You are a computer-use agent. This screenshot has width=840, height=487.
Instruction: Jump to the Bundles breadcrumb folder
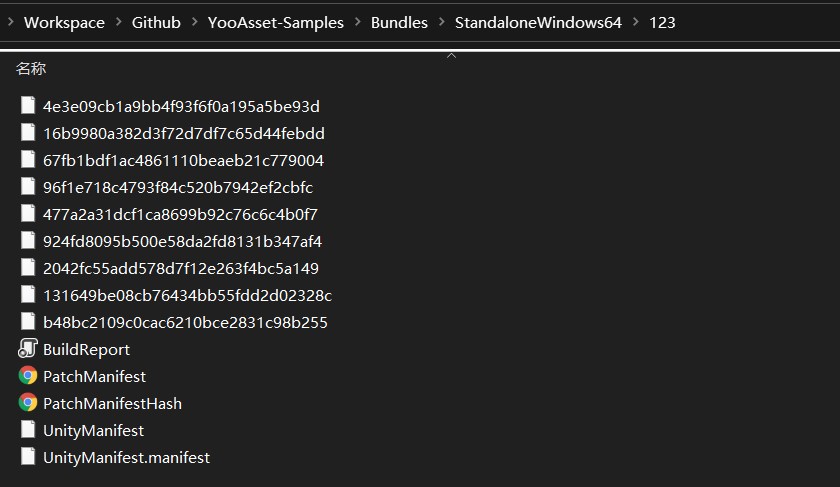(x=400, y=23)
